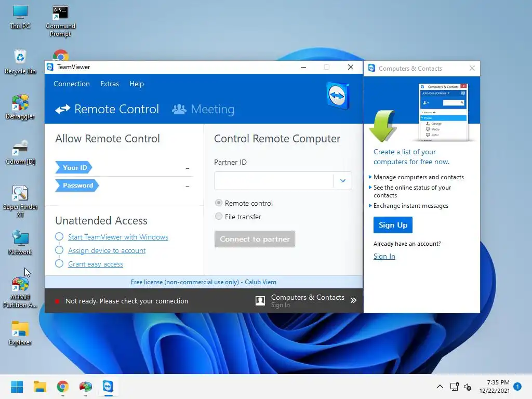Click Computers & Contacts contact icon in footer
This screenshot has height=399, width=532.
click(260, 301)
